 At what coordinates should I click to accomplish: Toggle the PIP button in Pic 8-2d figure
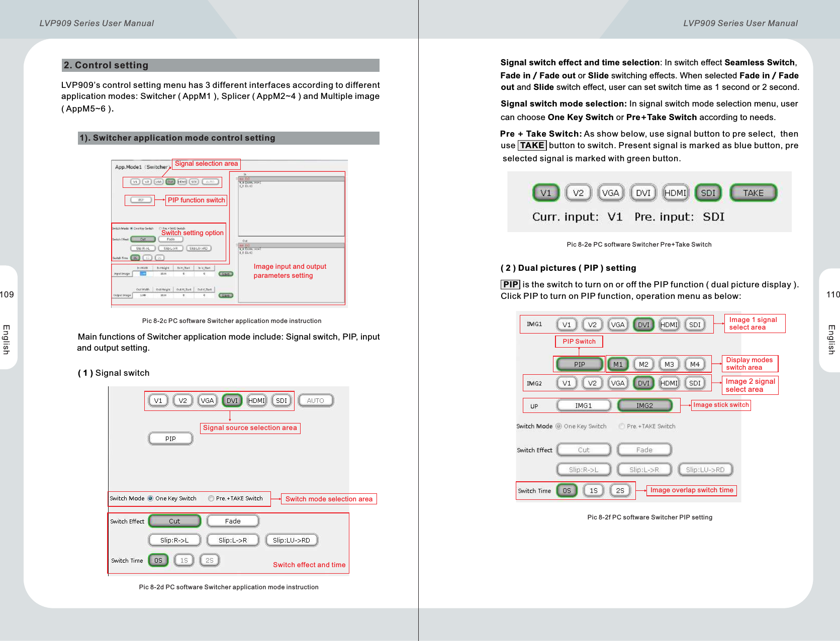click(x=170, y=439)
